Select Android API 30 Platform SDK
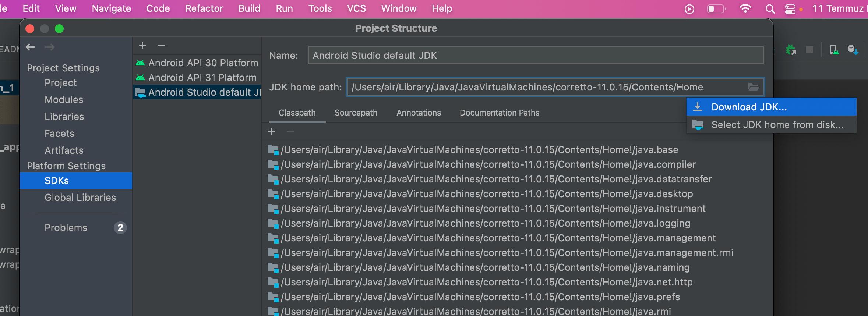Image resolution: width=868 pixels, height=316 pixels. point(197,63)
